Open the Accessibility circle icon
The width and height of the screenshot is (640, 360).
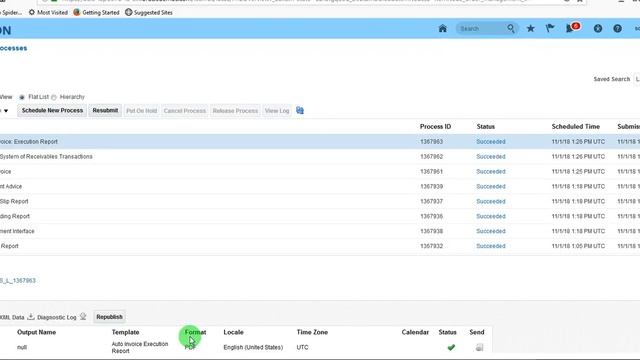point(598,28)
